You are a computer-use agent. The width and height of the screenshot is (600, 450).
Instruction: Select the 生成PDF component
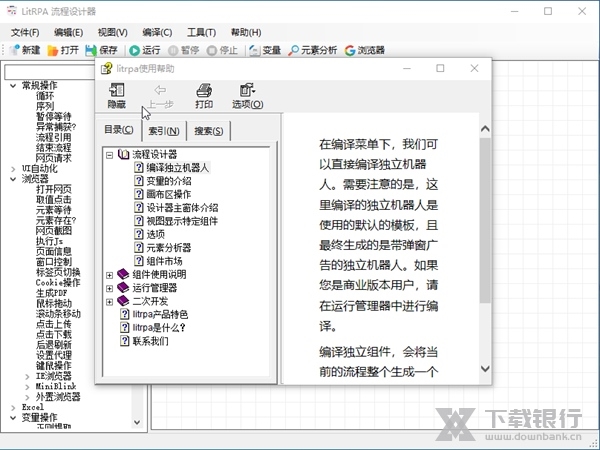[51, 293]
